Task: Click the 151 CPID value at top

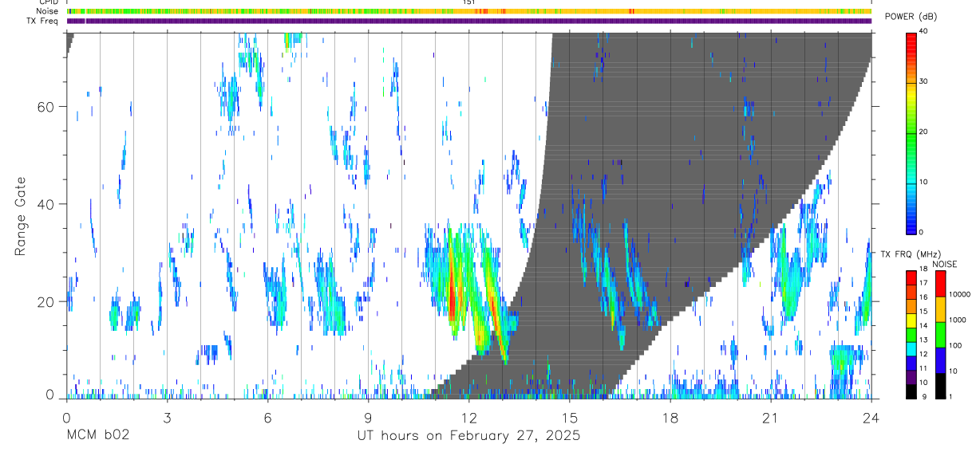Action: [468, 2]
